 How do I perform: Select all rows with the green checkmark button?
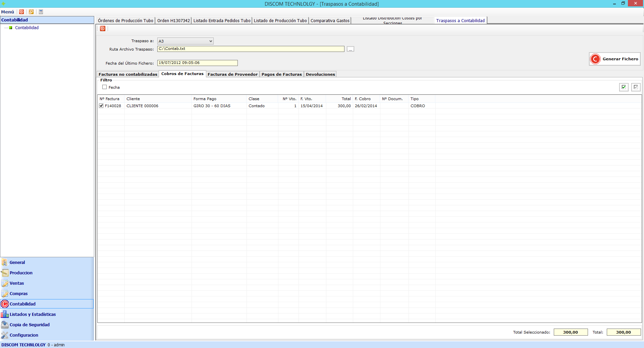[624, 87]
